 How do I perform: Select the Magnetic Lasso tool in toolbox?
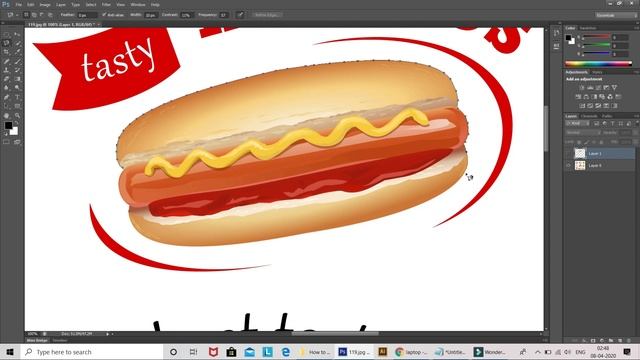(x=7, y=43)
